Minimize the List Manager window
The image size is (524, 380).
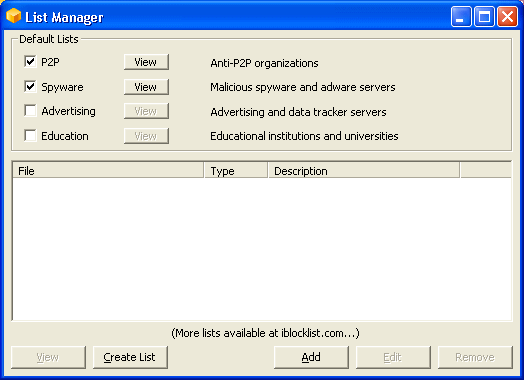pos(461,16)
